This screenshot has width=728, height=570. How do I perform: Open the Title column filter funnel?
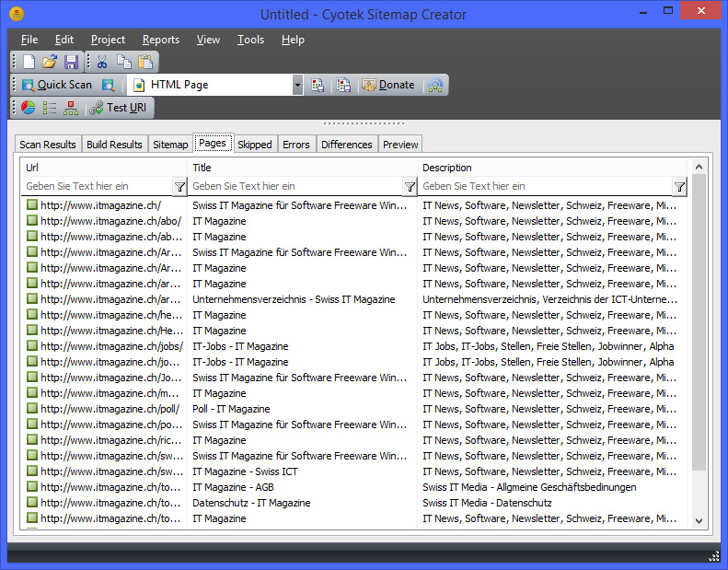click(x=410, y=187)
